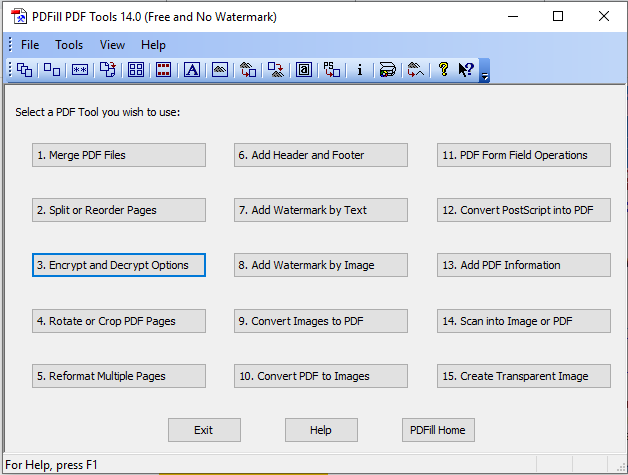The image size is (628, 475).
Task: Open the View menu
Action: coord(112,45)
